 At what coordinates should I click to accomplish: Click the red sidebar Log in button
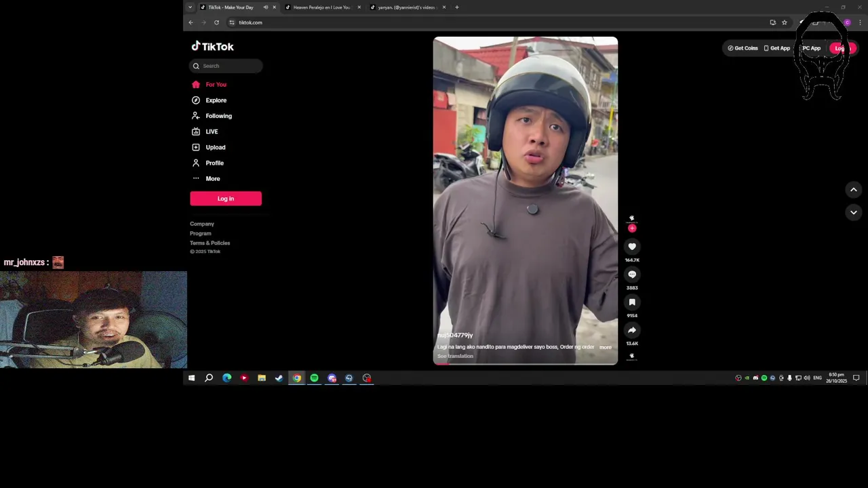coord(226,199)
